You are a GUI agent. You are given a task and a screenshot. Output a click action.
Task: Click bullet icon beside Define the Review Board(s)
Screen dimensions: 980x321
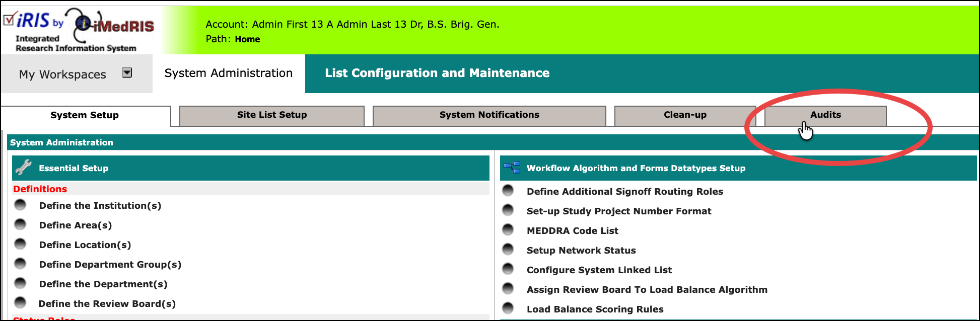20,302
